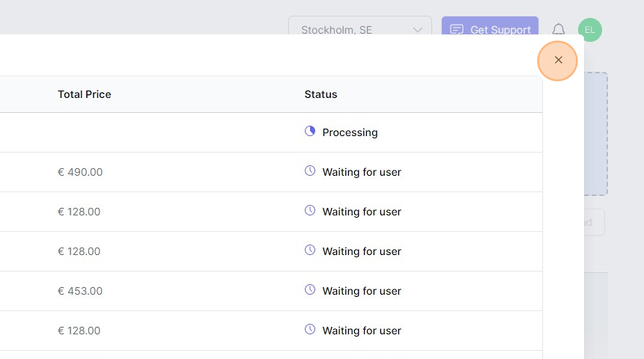Close the dialog with the X button

pos(558,60)
